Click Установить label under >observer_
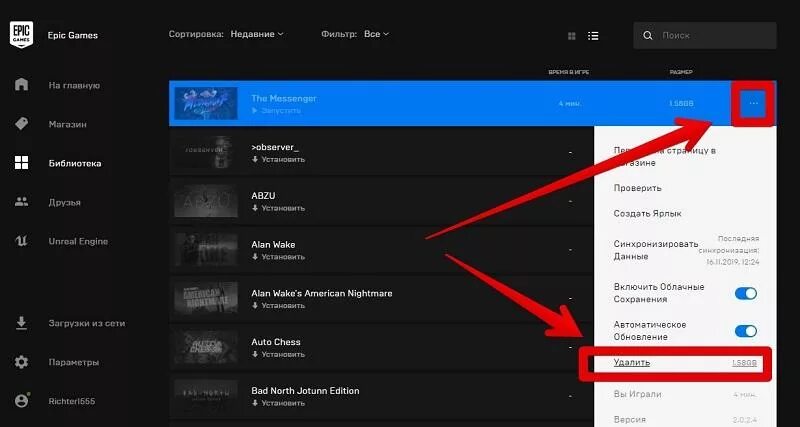Image resolution: width=800 pixels, height=427 pixels. click(x=283, y=160)
